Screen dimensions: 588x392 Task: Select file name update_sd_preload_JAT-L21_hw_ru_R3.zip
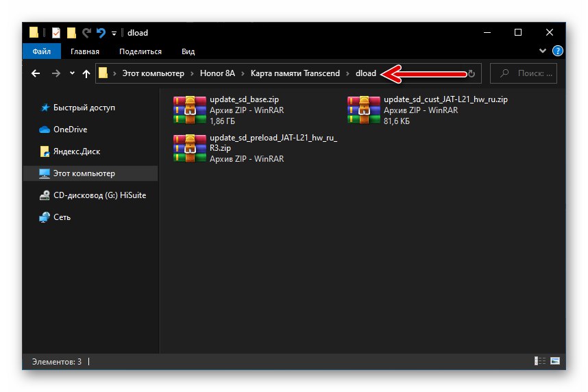pyautogui.click(x=273, y=143)
